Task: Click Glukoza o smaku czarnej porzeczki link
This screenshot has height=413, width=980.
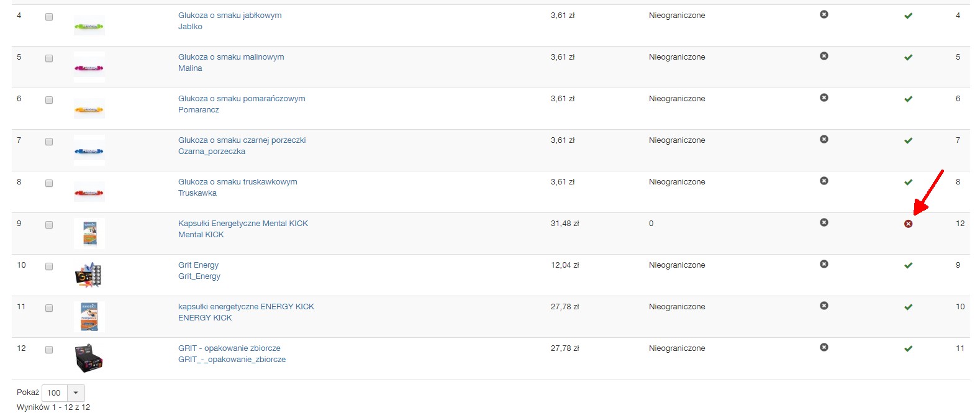Action: (x=242, y=140)
